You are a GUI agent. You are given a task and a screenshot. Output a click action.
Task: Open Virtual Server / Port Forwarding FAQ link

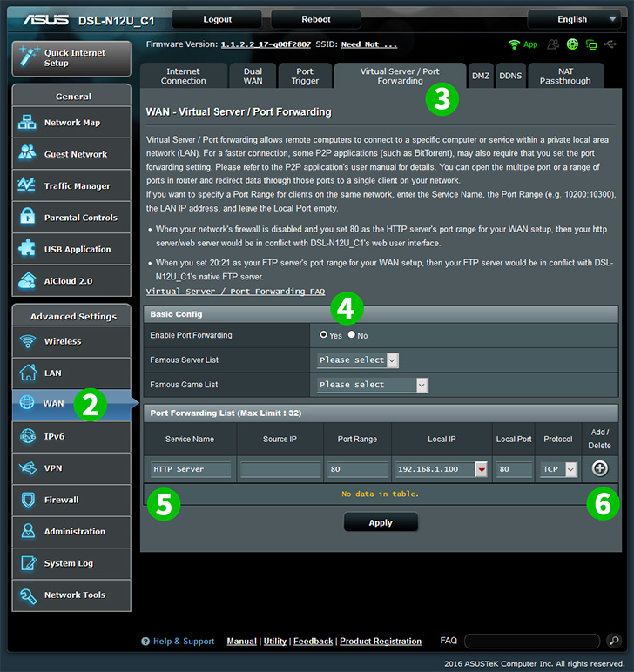tap(235, 292)
